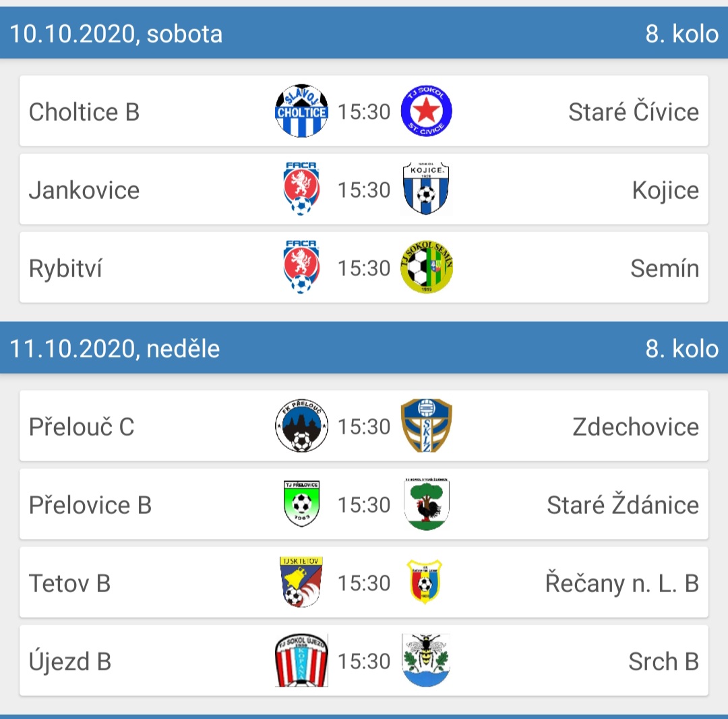Tap the TJ Sokol Staré Čívice star logo
This screenshot has width=728, height=719.
coord(426,111)
